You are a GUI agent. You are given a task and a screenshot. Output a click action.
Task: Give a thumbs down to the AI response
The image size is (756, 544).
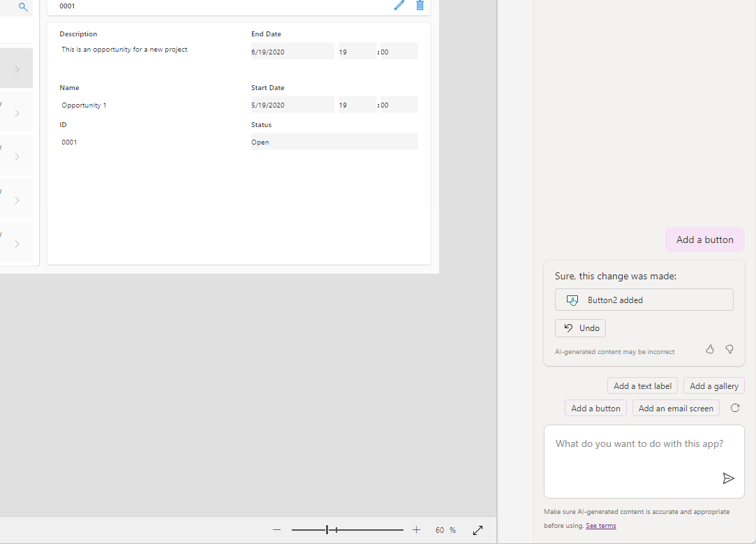pyautogui.click(x=729, y=348)
